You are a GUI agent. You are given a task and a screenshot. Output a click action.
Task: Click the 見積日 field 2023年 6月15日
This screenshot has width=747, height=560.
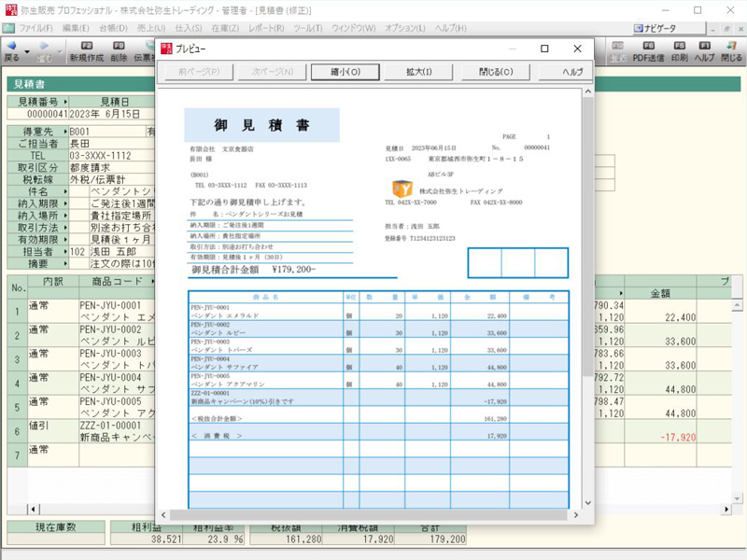[x=112, y=114]
